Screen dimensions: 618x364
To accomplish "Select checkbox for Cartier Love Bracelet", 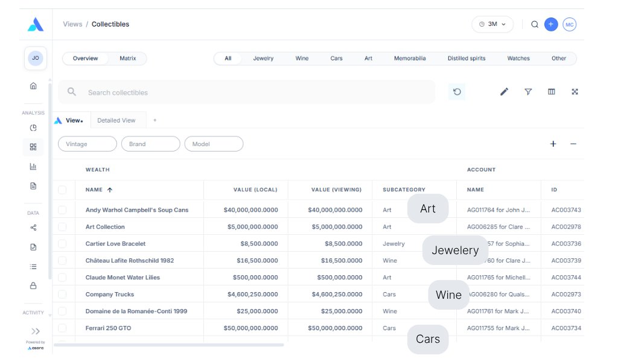I will point(62,243).
